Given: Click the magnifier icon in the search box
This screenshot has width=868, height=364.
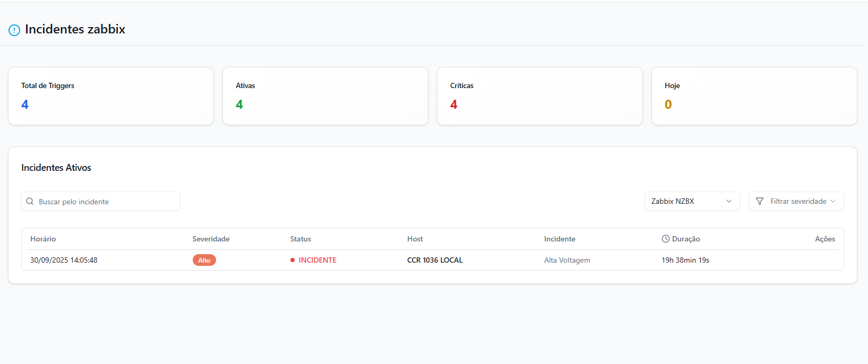Looking at the screenshot, I should [x=30, y=202].
